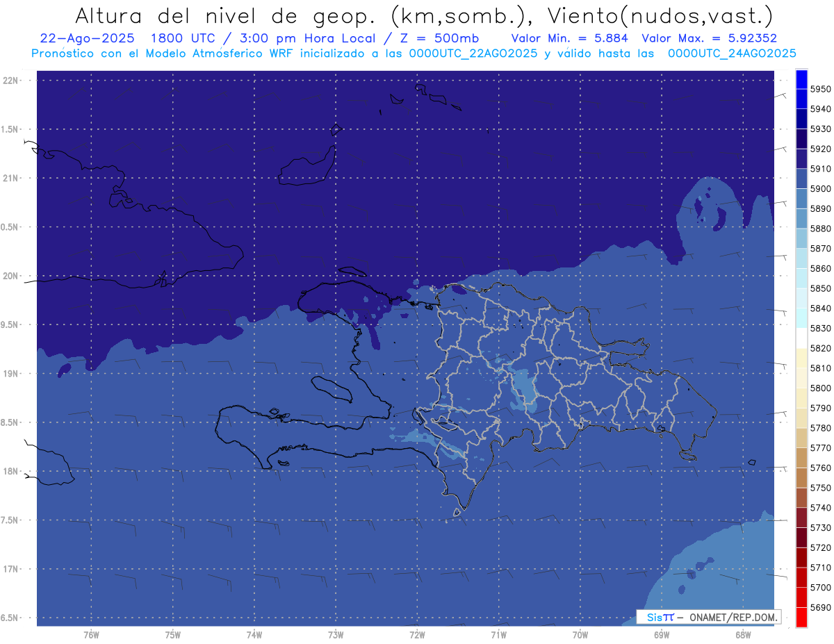Click the legend value '5750'

coord(821,488)
